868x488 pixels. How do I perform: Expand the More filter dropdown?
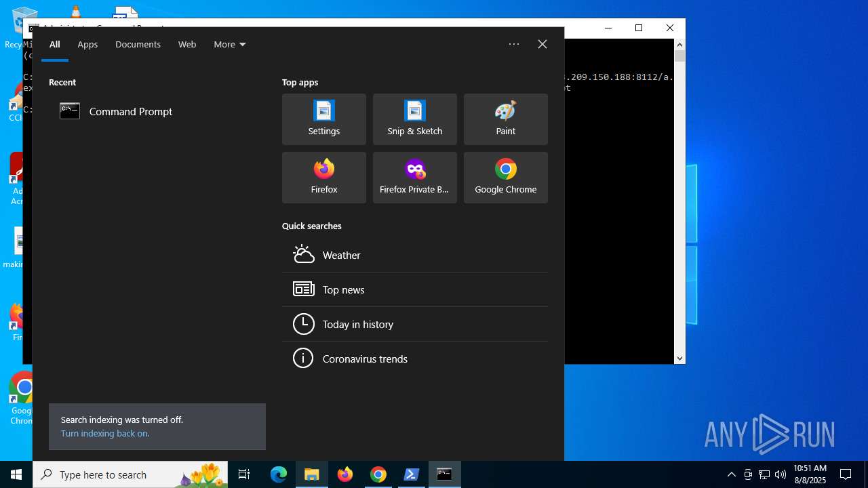coord(230,45)
